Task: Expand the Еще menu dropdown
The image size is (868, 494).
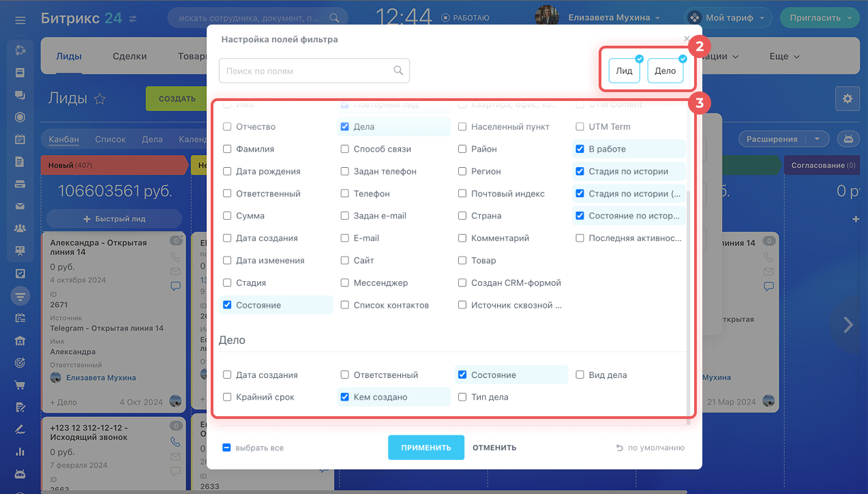Action: (783, 57)
